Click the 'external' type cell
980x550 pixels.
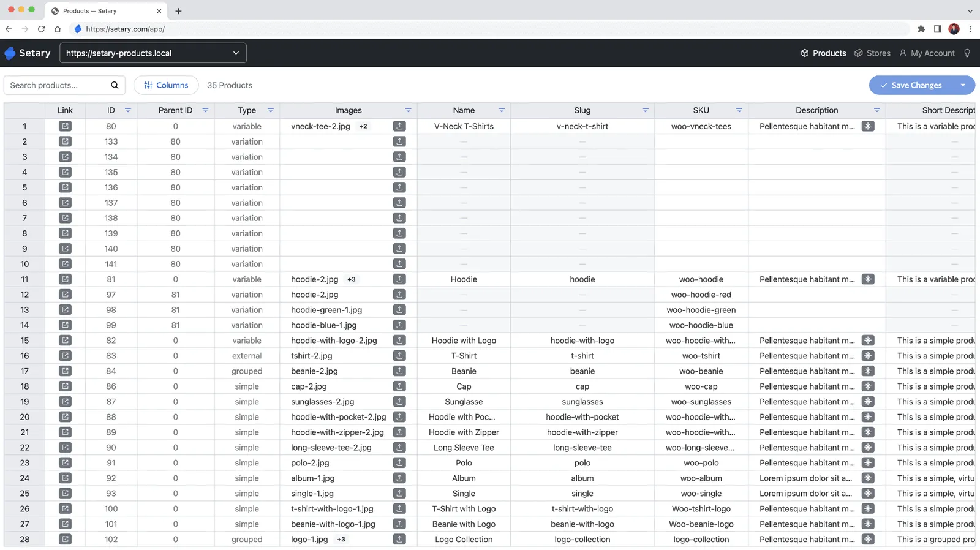(247, 356)
